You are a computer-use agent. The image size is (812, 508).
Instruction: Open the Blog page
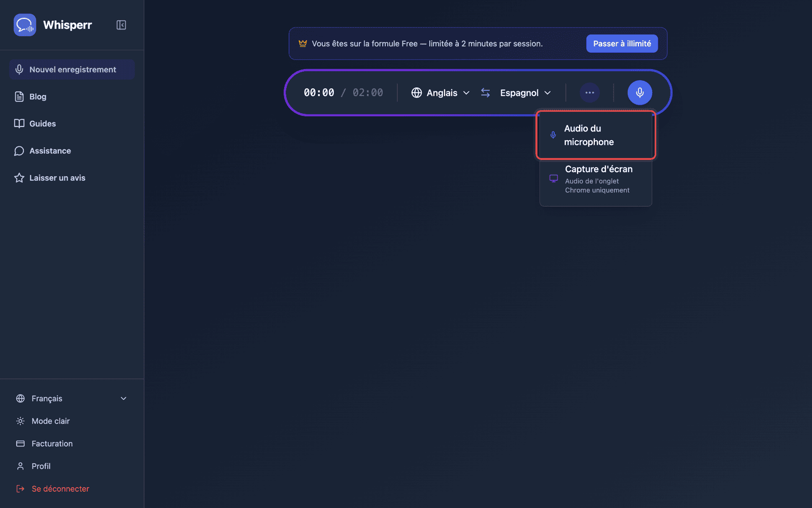coord(72,97)
